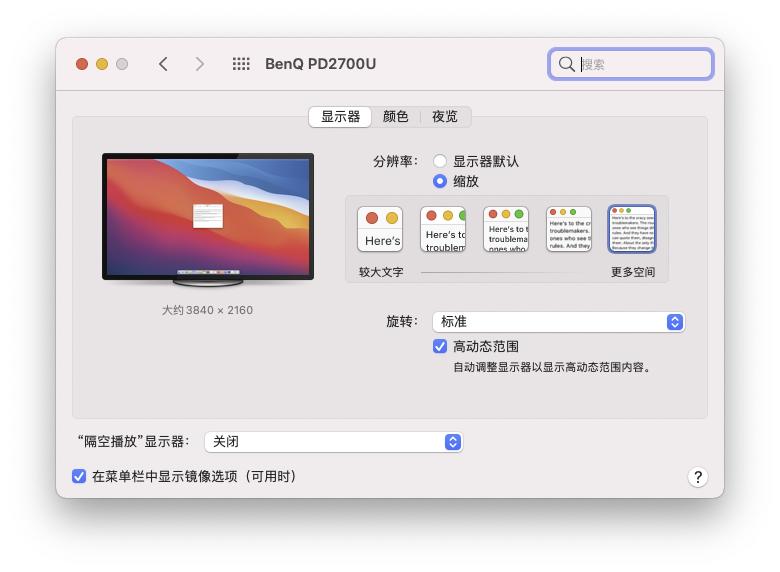Click the 自动调整显示器 description text
Image resolution: width=780 pixels, height=572 pixels.
[552, 367]
